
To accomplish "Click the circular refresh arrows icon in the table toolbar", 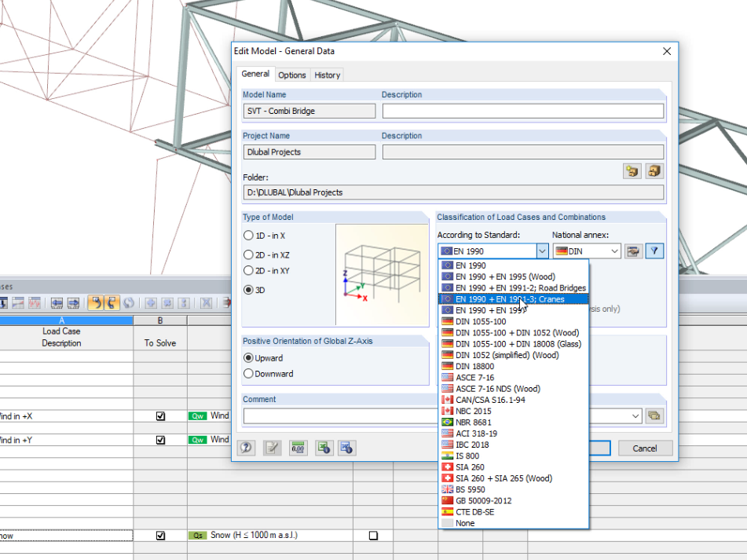I will point(129,303).
